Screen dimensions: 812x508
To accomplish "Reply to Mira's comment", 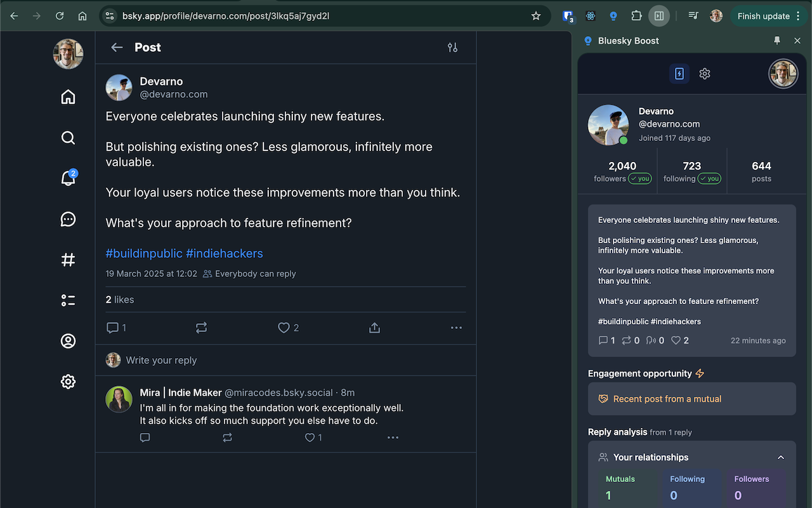I will click(145, 438).
